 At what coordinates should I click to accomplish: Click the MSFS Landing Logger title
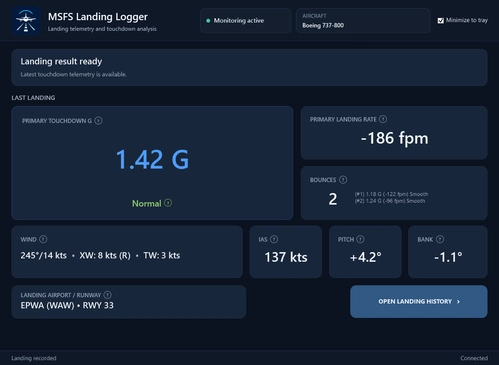98,17
